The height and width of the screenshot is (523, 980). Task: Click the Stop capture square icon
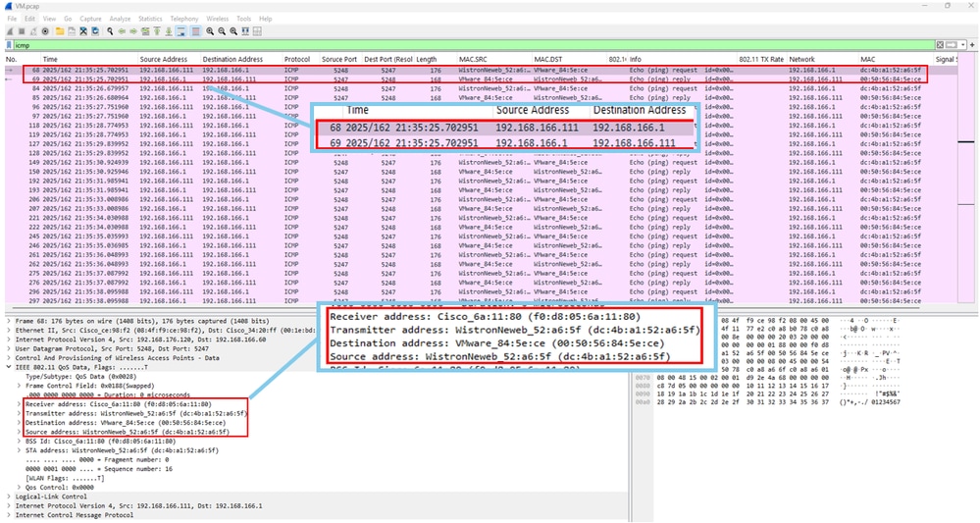pyautogui.click(x=22, y=31)
